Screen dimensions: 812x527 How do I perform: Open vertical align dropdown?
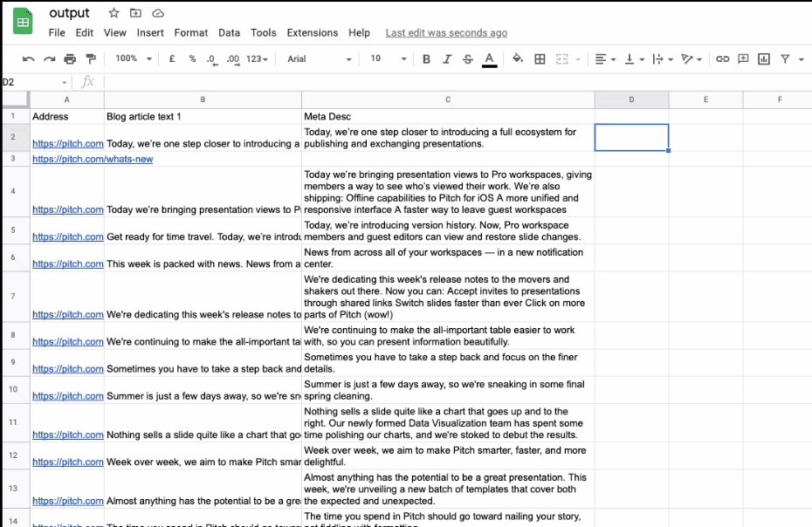pyautogui.click(x=634, y=59)
